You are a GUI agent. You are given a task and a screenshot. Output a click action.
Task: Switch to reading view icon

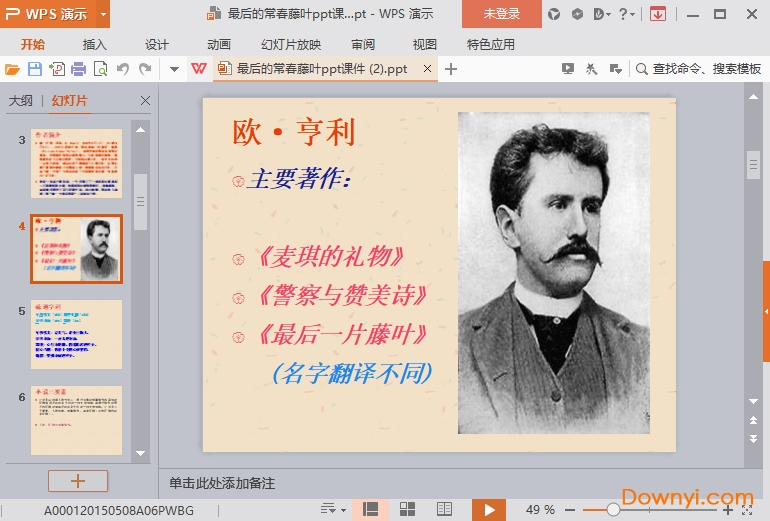coord(444,509)
